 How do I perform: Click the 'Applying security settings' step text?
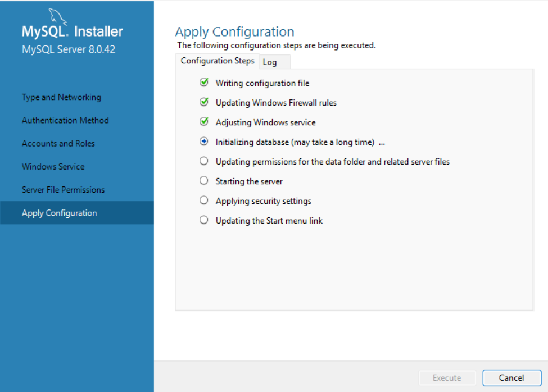[x=264, y=201]
